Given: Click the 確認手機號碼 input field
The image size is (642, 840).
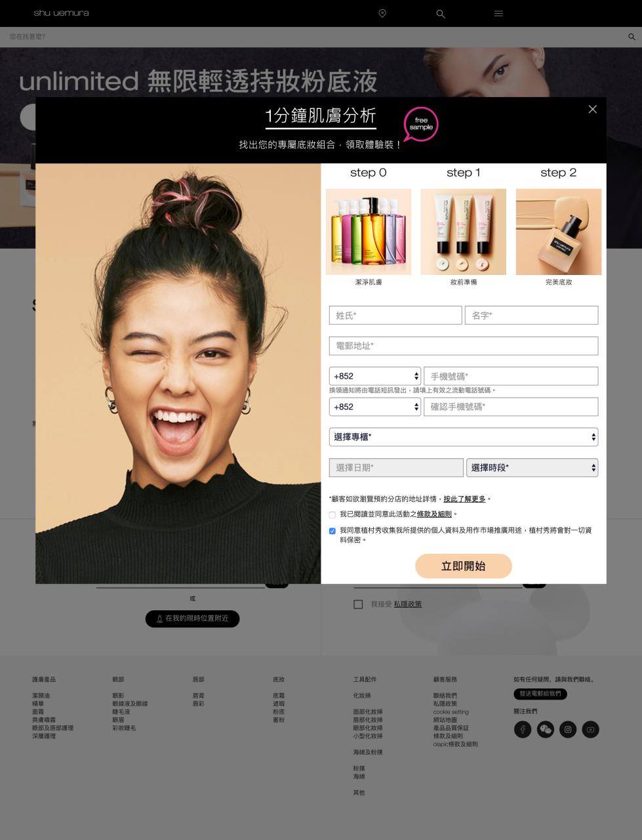Looking at the screenshot, I should [512, 407].
